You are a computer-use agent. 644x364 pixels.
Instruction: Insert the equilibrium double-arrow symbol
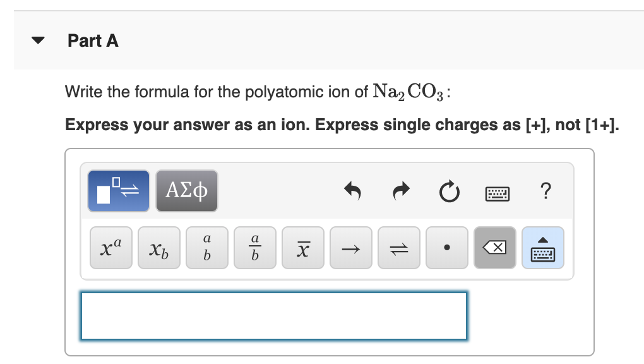pyautogui.click(x=399, y=248)
